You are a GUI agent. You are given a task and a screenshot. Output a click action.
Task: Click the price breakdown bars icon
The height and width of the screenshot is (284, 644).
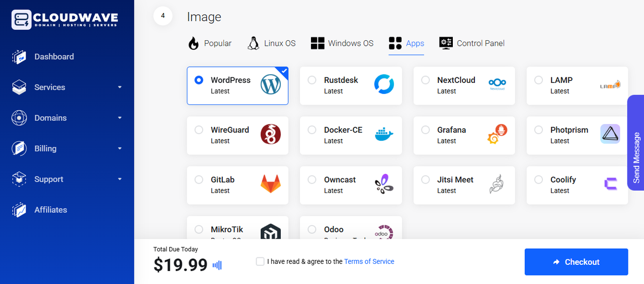tap(217, 265)
